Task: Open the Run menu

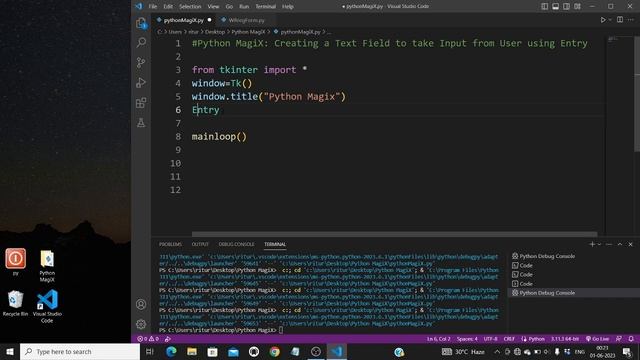Action: [x=244, y=6]
